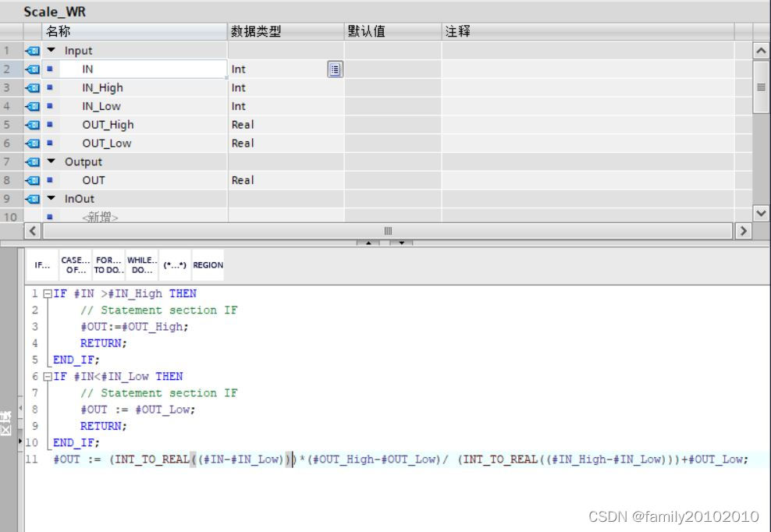Insert a CASE...OF construct
Viewport: 771px width, 532px height.
tap(75, 264)
